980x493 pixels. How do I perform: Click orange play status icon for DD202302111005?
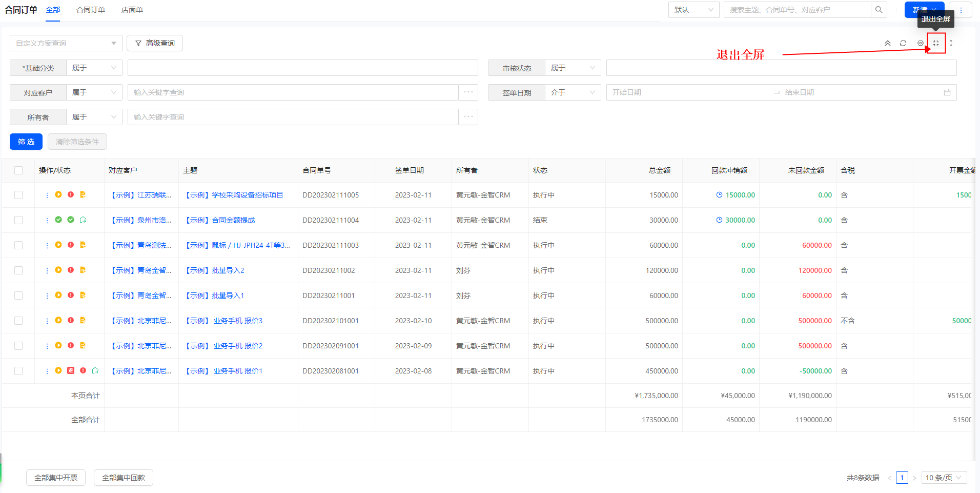click(58, 194)
